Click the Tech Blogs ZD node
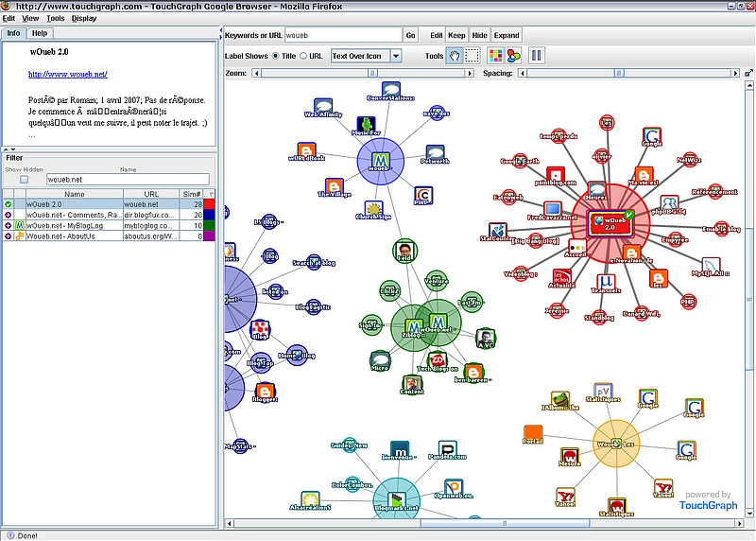 tap(438, 360)
